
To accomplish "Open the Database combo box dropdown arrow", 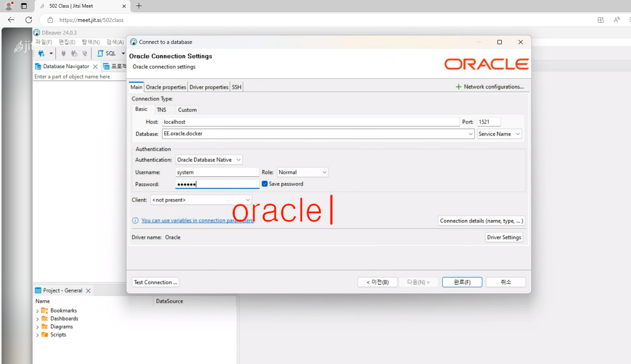I will pyautogui.click(x=471, y=134).
